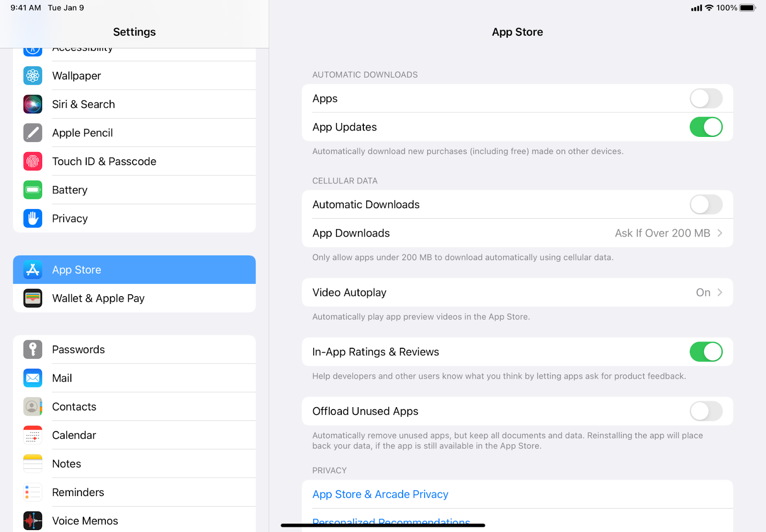Open App Downloads chevron options

(x=720, y=233)
